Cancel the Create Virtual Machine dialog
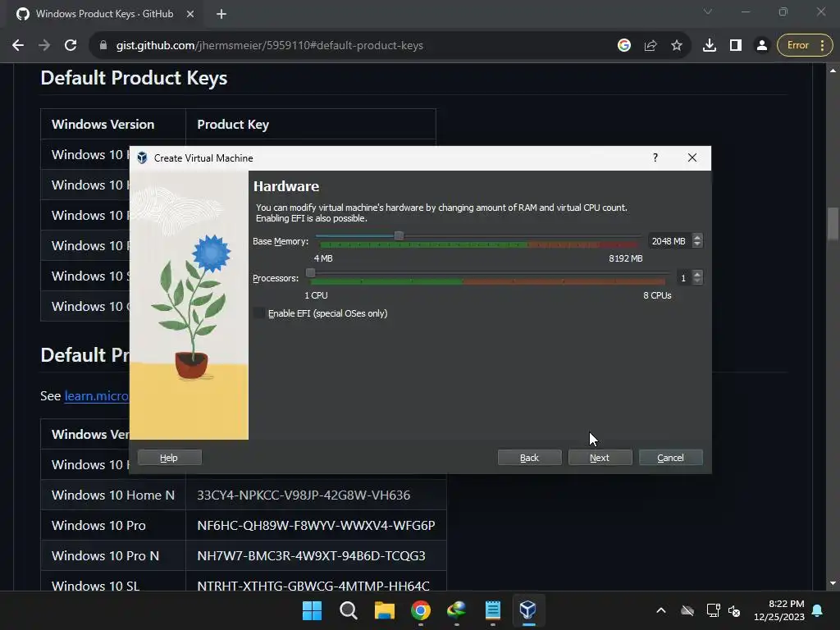 click(671, 458)
